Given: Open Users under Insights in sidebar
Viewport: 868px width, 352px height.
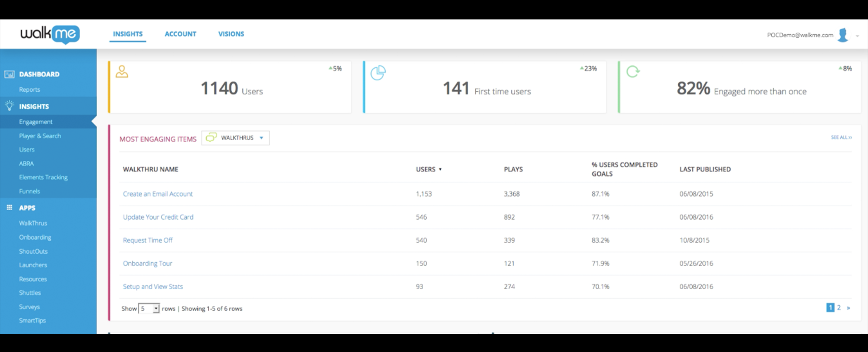Looking at the screenshot, I should coord(26,149).
